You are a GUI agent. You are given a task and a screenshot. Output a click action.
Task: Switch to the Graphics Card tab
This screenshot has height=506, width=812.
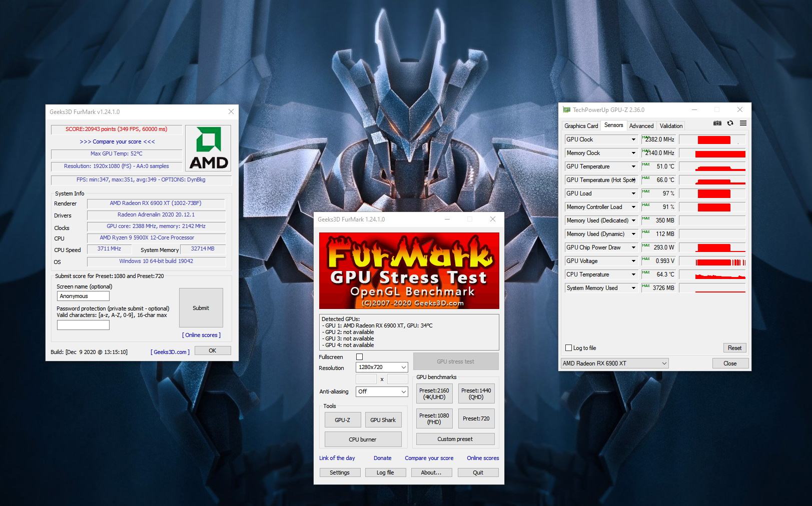click(581, 126)
